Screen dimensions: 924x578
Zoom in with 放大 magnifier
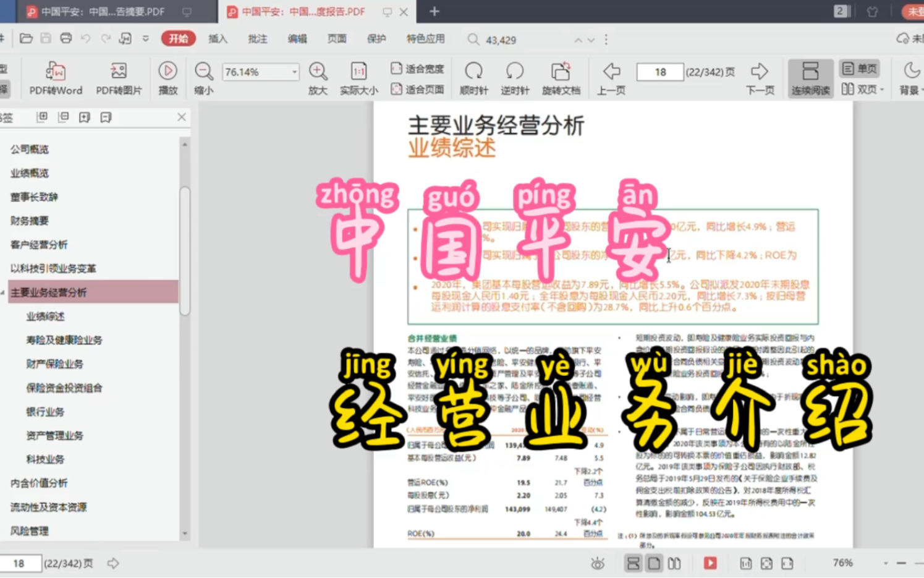[318, 79]
